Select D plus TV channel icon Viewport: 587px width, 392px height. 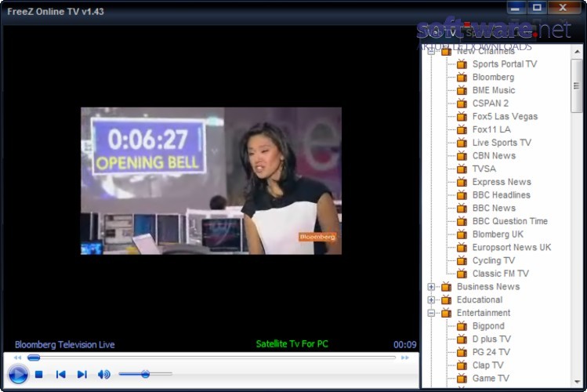[462, 339]
